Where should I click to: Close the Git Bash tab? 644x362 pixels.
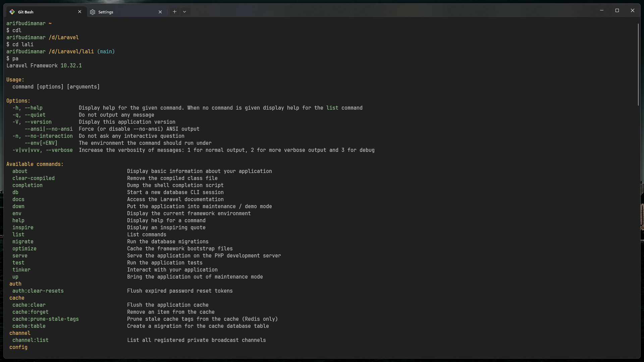pos(79,11)
